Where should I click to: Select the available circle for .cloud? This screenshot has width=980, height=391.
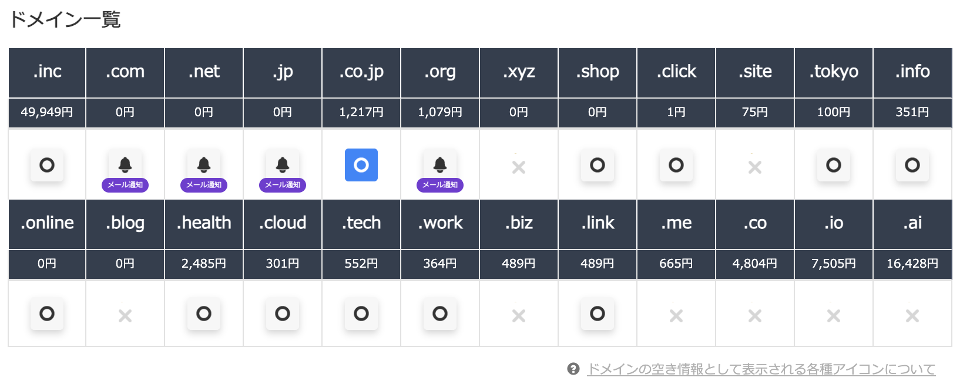[283, 314]
